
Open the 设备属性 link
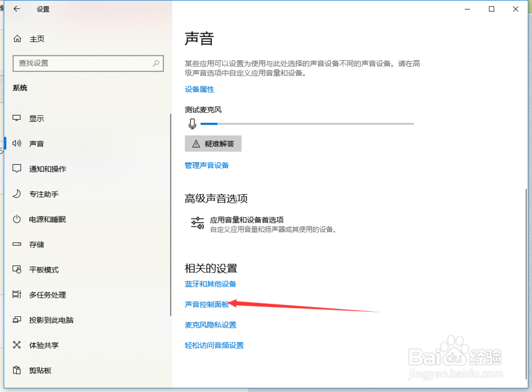click(199, 89)
